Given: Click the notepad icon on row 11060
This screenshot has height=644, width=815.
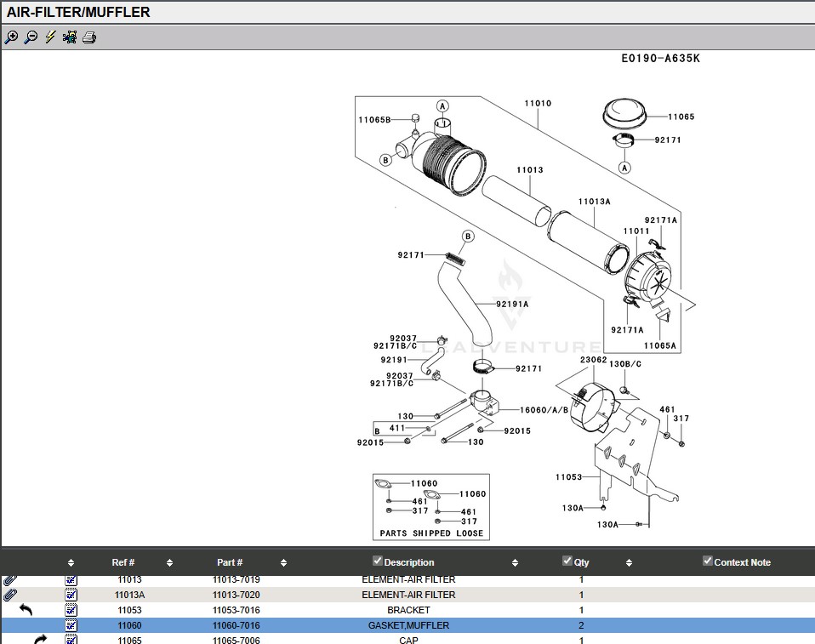Looking at the screenshot, I should coord(71,625).
